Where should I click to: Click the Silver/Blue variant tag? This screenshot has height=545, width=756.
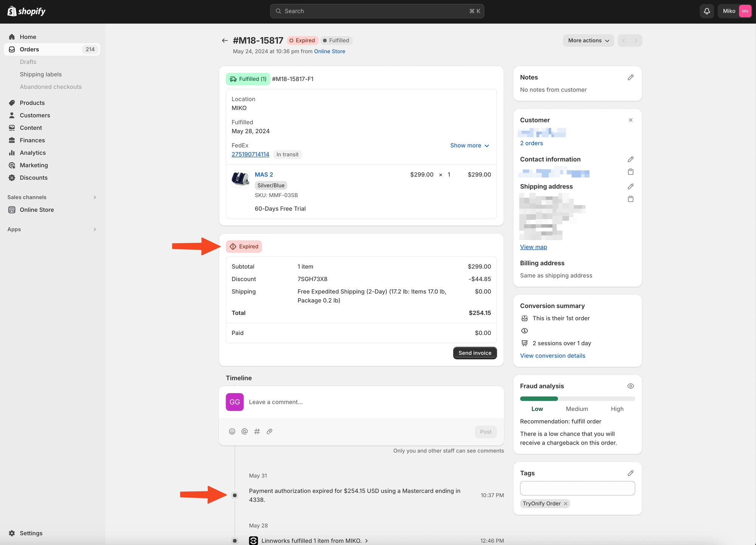271,185
